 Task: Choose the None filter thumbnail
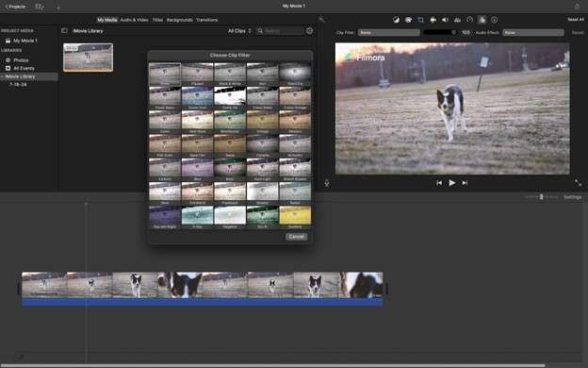pyautogui.click(x=165, y=74)
